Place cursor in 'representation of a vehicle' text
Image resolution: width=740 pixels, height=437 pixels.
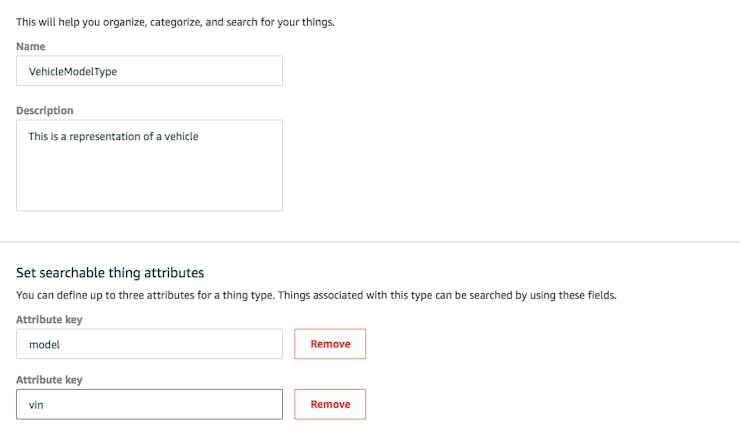click(x=134, y=137)
